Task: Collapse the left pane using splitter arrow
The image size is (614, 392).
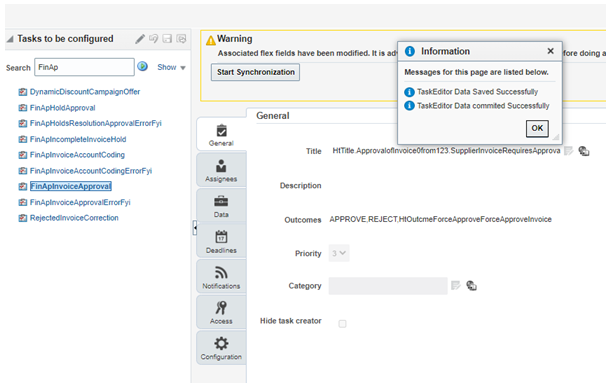Action: tap(195, 228)
